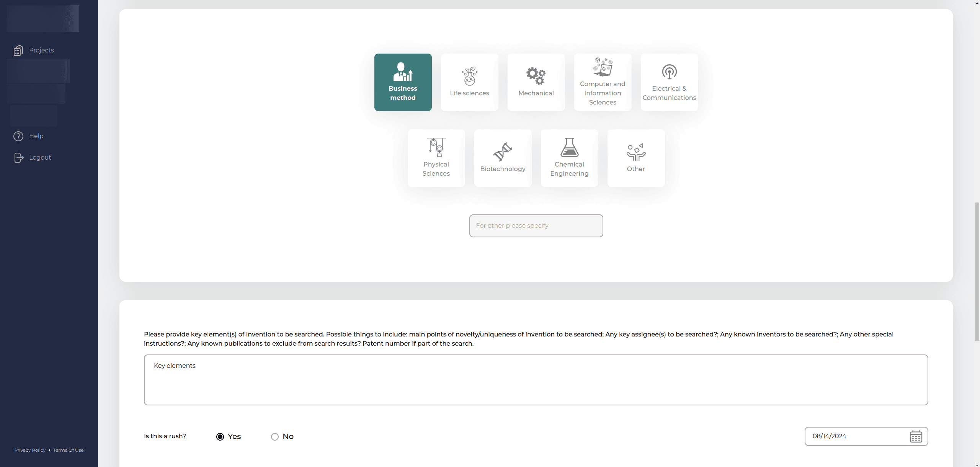Click the Help menu item
The width and height of the screenshot is (980, 467).
click(36, 136)
